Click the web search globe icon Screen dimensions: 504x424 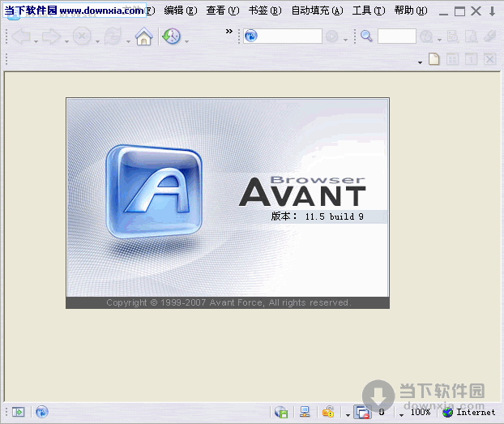pyautogui.click(x=426, y=36)
